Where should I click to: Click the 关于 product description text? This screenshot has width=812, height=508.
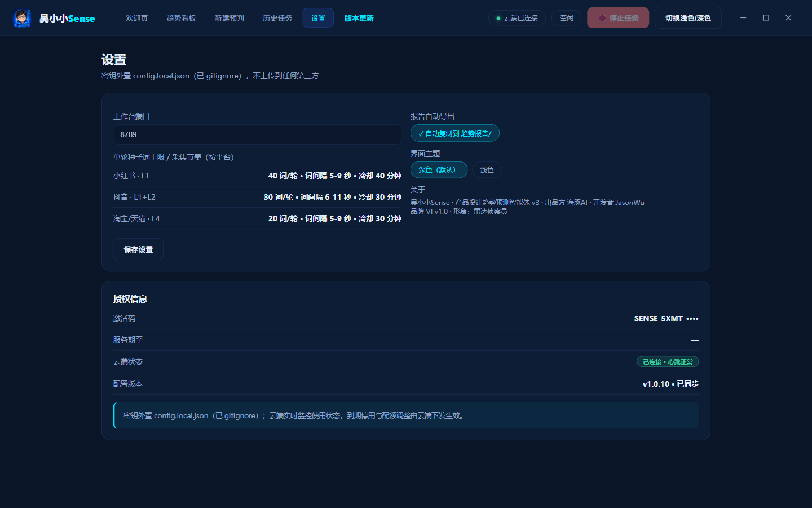point(527,207)
